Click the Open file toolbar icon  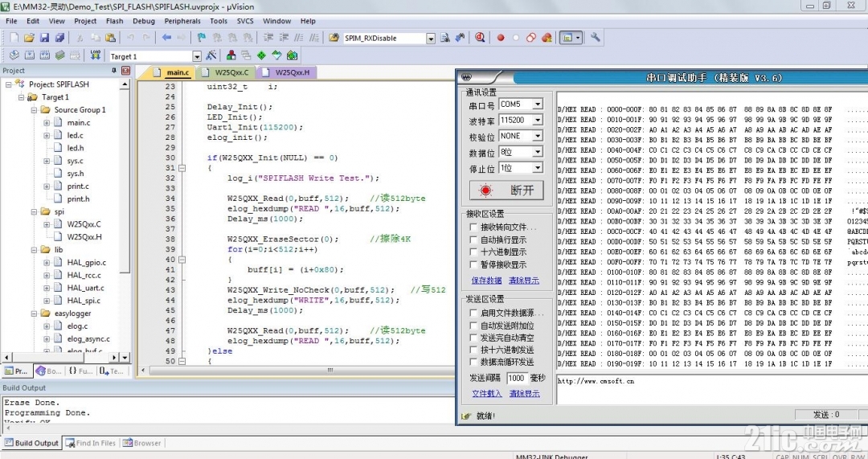(30, 38)
